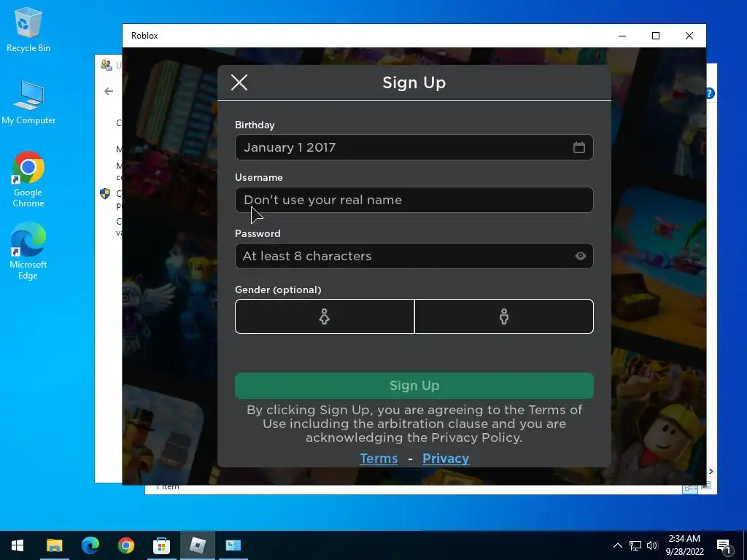Open My Computer desktop icon
Screen dimensions: 747x560
(x=28, y=102)
